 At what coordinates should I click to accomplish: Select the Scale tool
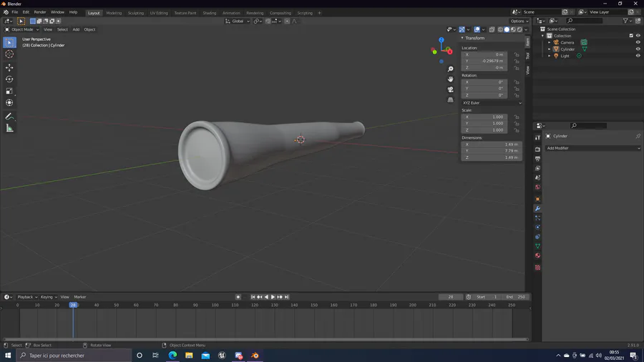(9, 91)
